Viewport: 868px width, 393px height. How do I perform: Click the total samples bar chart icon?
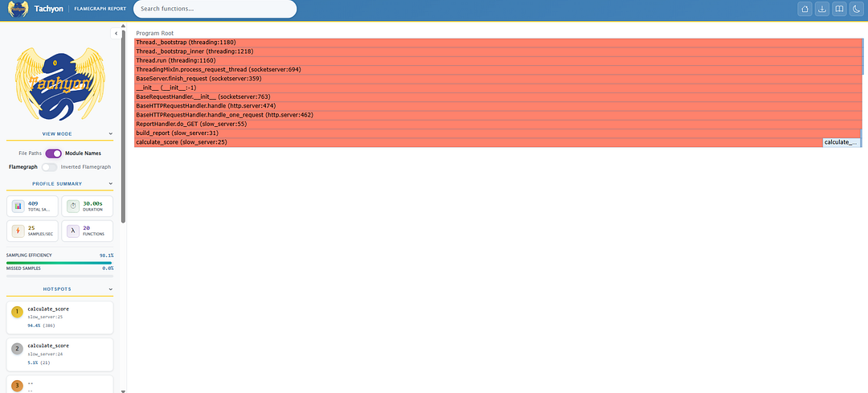(x=18, y=207)
